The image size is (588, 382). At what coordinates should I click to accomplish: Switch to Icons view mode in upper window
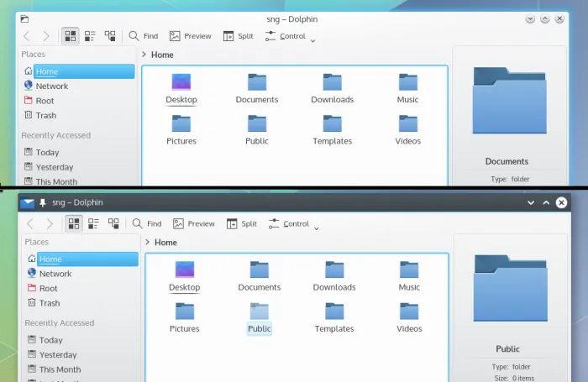tap(70, 36)
